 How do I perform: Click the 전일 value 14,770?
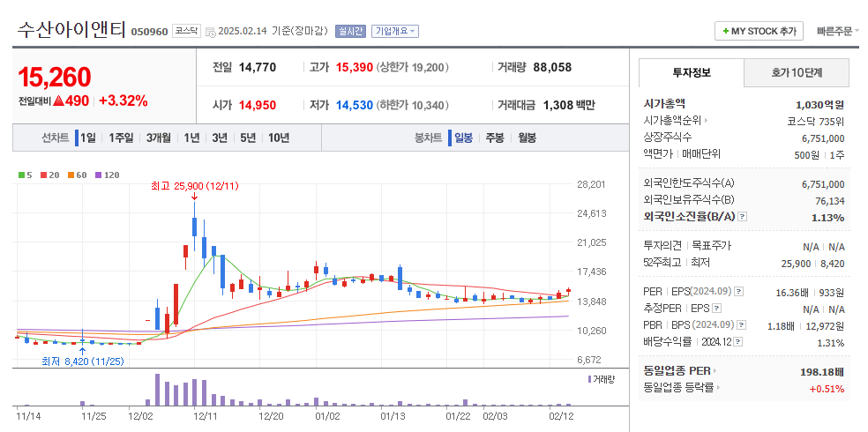258,68
